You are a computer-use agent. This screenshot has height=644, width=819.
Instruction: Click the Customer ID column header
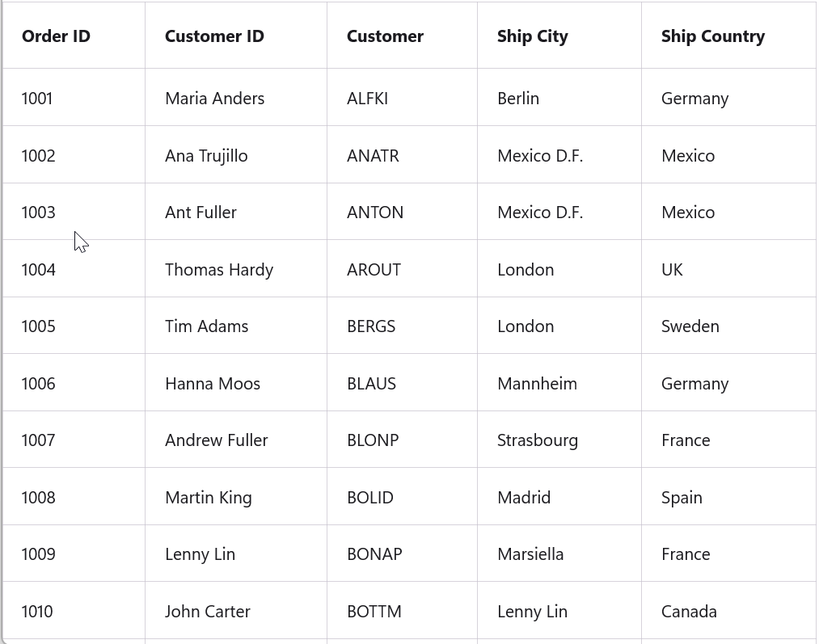pos(214,36)
